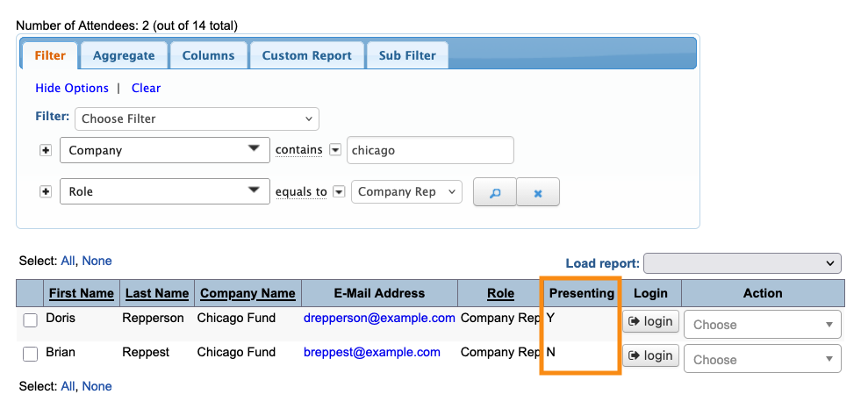Sort by First Name column header
The height and width of the screenshot is (416, 868).
click(82, 294)
